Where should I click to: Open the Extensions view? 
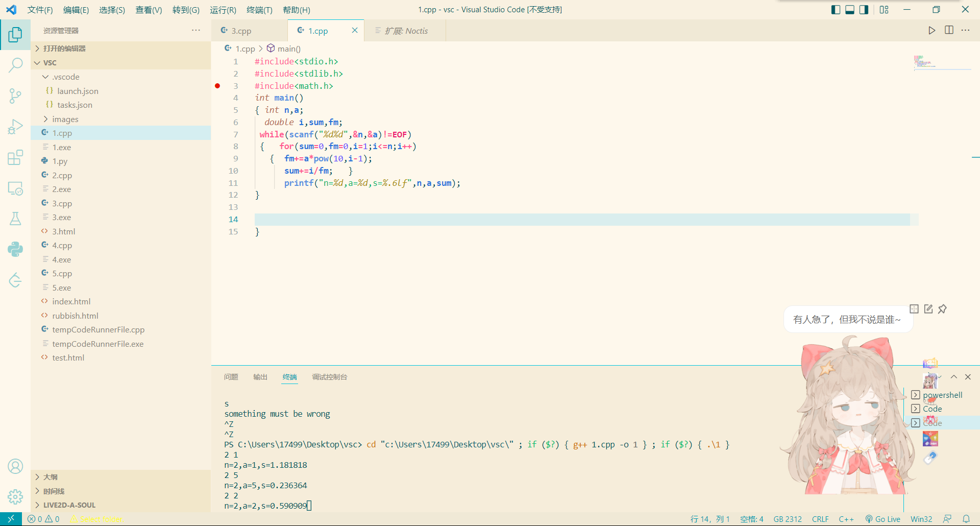[x=15, y=157]
